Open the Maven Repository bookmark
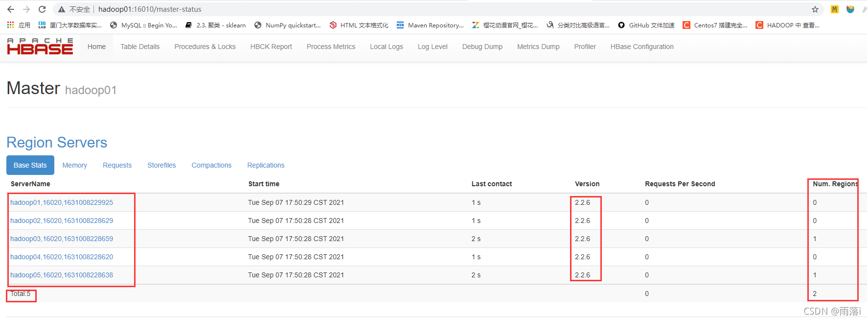 pos(430,25)
